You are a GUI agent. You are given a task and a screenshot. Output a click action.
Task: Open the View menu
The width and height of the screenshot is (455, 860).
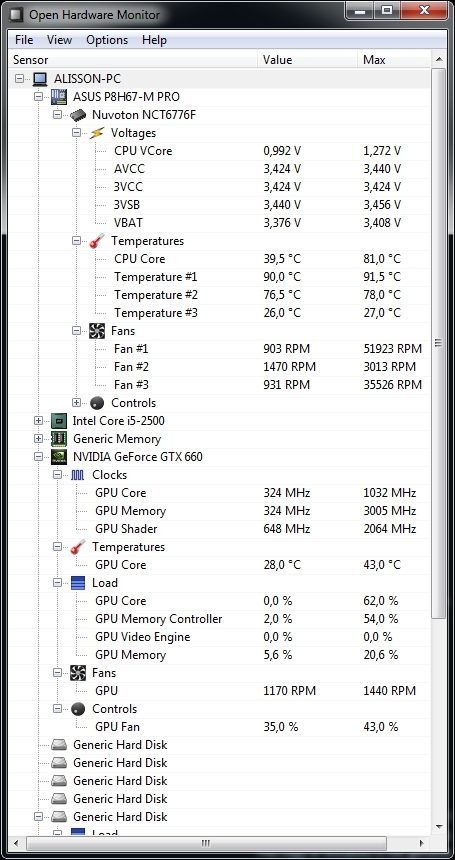pos(59,40)
